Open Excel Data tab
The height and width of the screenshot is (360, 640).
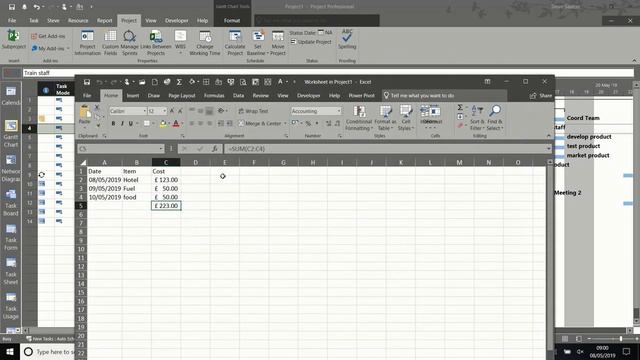238,96
